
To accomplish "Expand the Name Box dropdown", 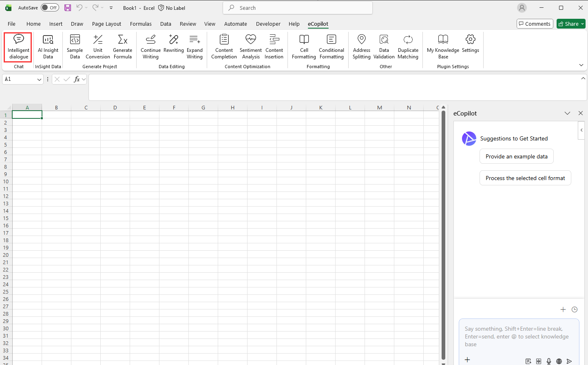I will (x=40, y=79).
